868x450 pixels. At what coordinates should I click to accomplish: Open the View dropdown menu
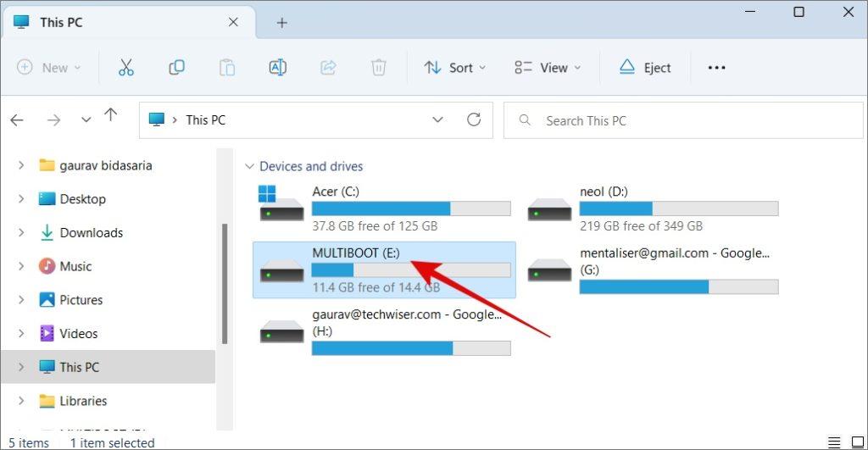[x=548, y=68]
